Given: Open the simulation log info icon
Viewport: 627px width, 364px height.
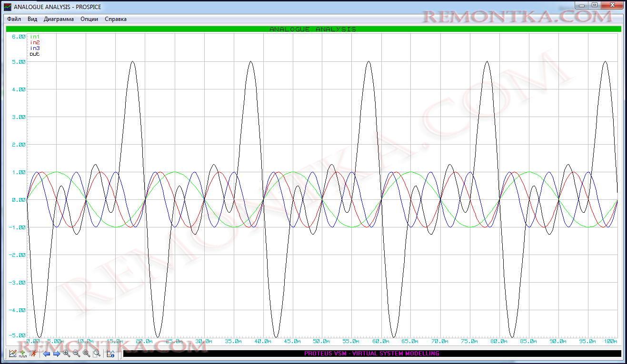Looking at the screenshot, I should coord(110,354).
